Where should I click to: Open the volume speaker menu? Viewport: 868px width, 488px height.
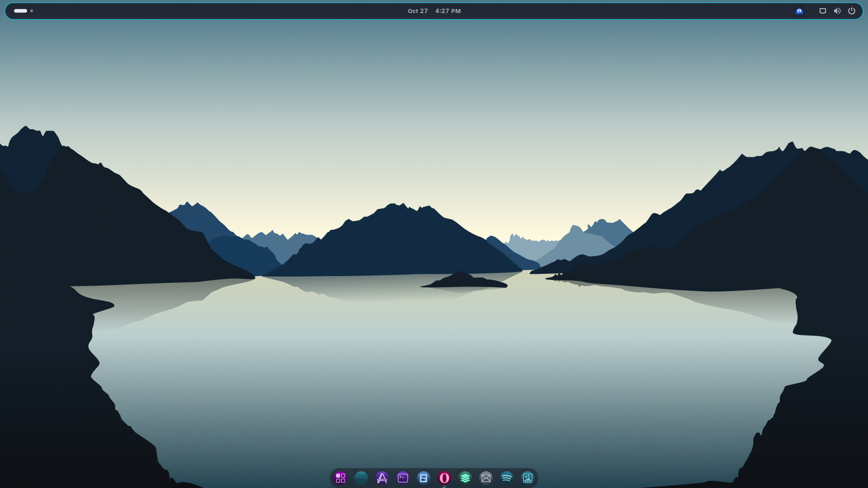click(837, 11)
